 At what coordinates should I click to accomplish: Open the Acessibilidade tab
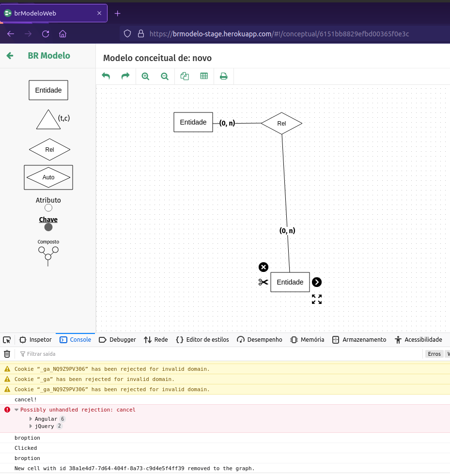(x=419, y=340)
